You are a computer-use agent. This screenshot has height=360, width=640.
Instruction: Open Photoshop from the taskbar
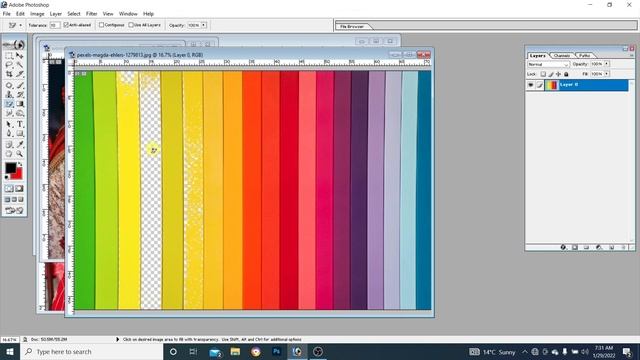pos(276,351)
